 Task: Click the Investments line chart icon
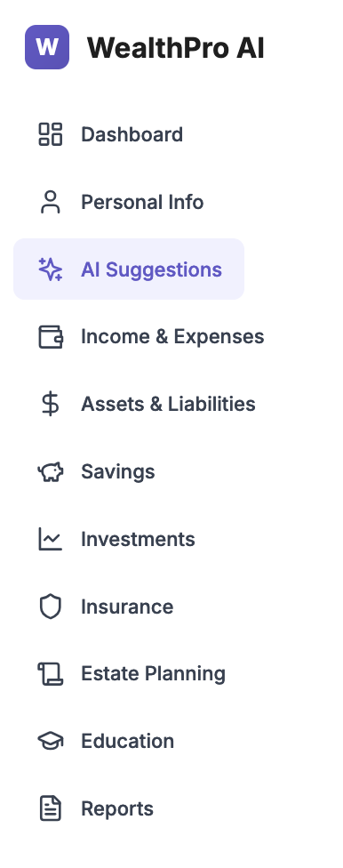tap(51, 539)
